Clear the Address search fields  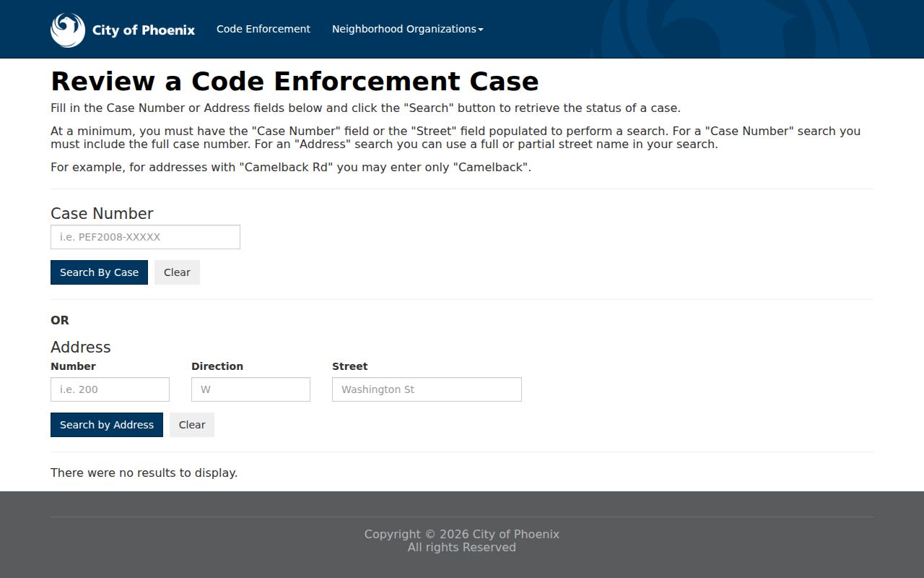(192, 425)
